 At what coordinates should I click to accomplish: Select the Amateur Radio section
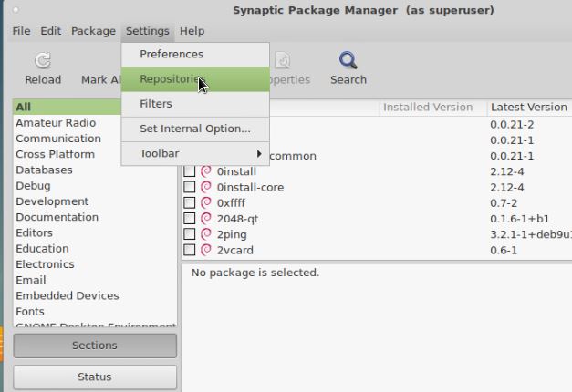tap(56, 123)
